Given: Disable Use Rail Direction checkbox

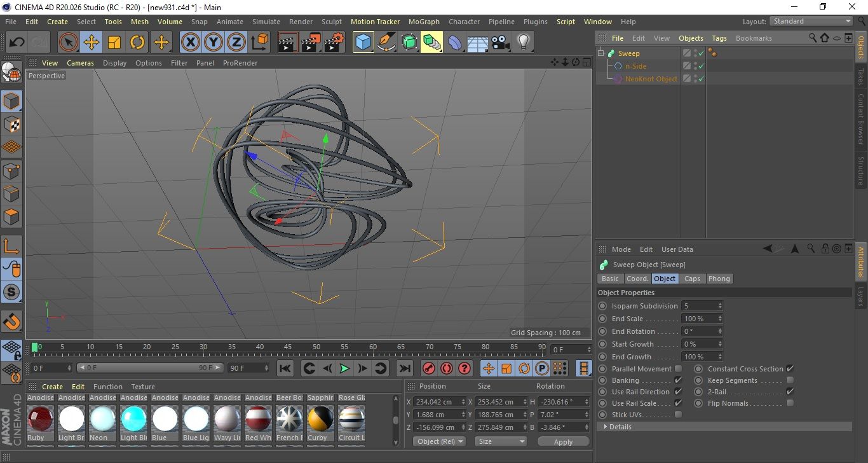Looking at the screenshot, I should (x=678, y=392).
